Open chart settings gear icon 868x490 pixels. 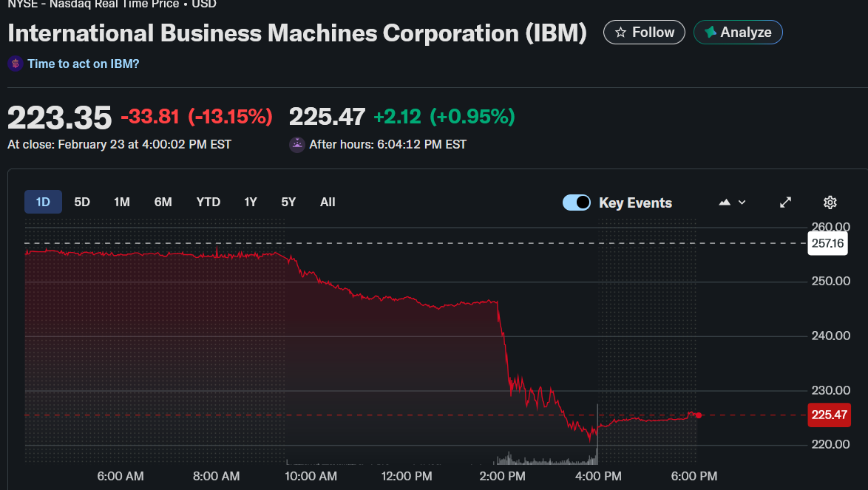coord(830,203)
